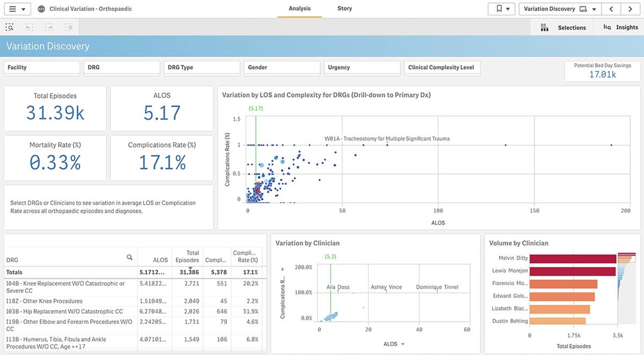644x355 pixels.
Task: Click the Compli... Rate (%) column header
Action: [x=245, y=257]
